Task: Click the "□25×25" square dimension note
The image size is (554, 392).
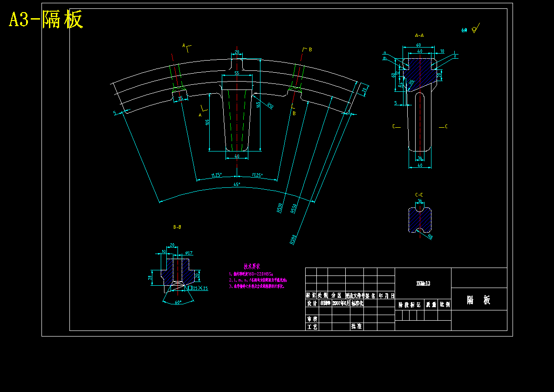Action: [x=198, y=289]
